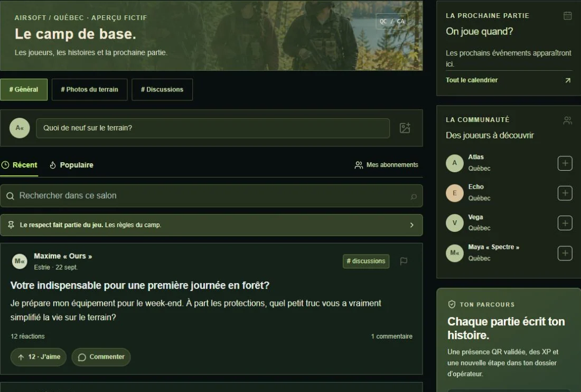This screenshot has height=392, width=581.
Task: Follow Maya « Spectre » with plus button
Action: (565, 253)
